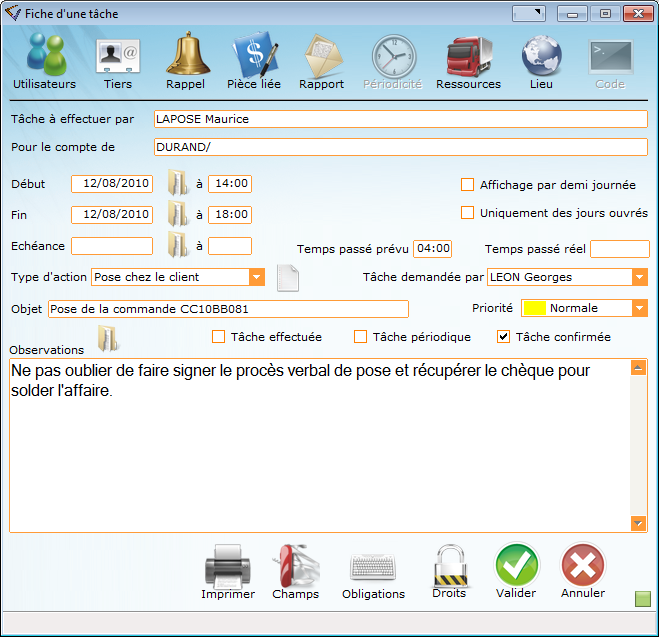The width and height of the screenshot is (659, 637).
Task: Open the Code terminal icon
Action: [x=611, y=57]
